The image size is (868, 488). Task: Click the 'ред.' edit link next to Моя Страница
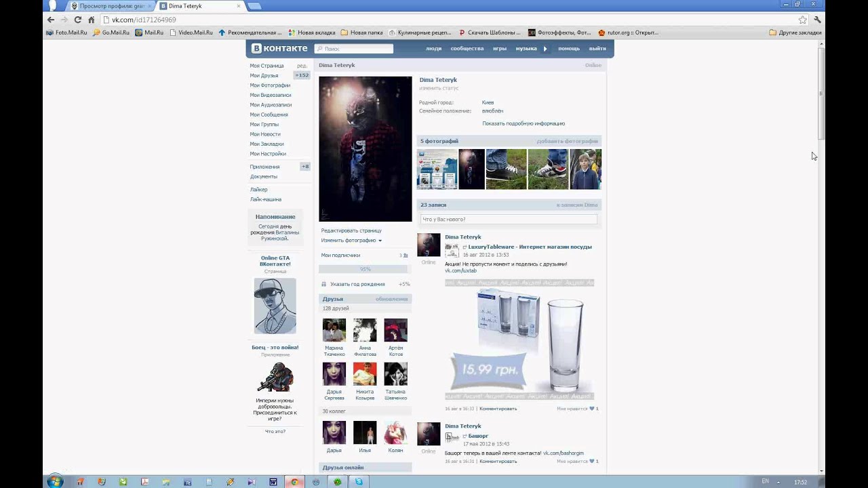pyautogui.click(x=302, y=66)
